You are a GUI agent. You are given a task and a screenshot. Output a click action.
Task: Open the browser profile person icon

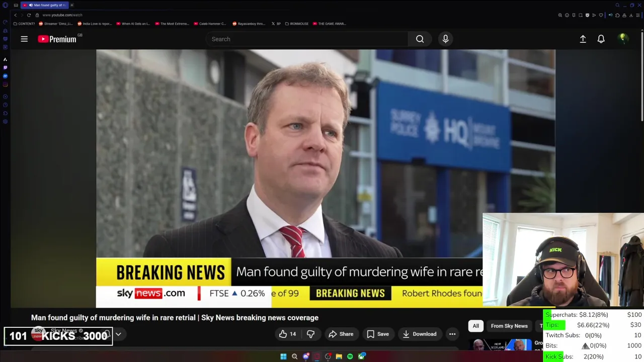(624, 15)
